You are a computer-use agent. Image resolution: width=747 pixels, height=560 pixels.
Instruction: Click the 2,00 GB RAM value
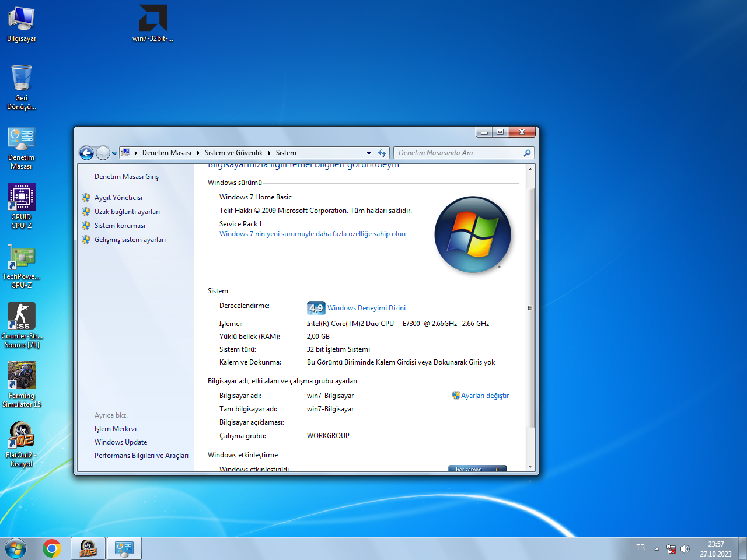coord(318,337)
